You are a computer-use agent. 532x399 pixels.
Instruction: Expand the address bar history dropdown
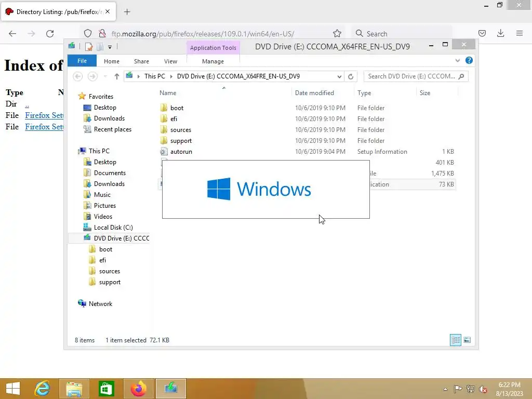pos(339,77)
